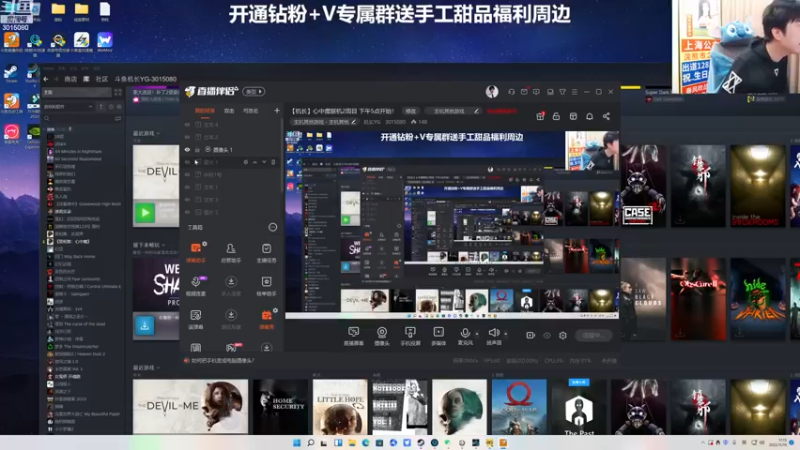Click the share icon above preview
This screenshot has width=800, height=450.
(606, 116)
